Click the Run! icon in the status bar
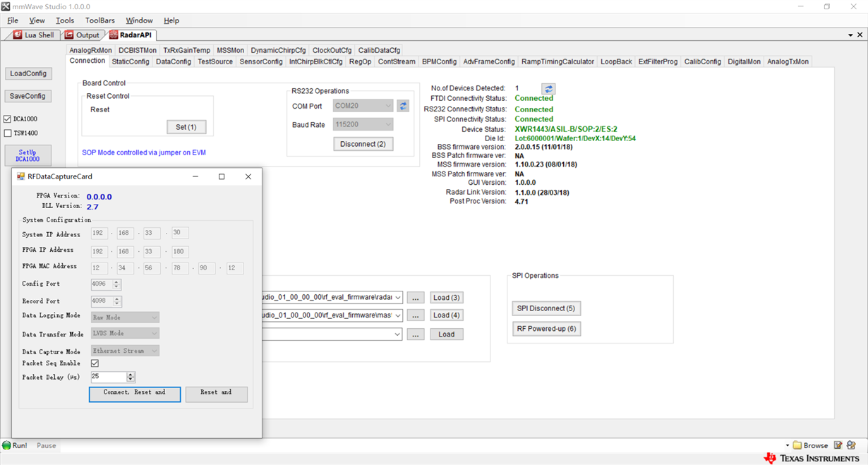Screen dimensions: 868x465 point(7,445)
